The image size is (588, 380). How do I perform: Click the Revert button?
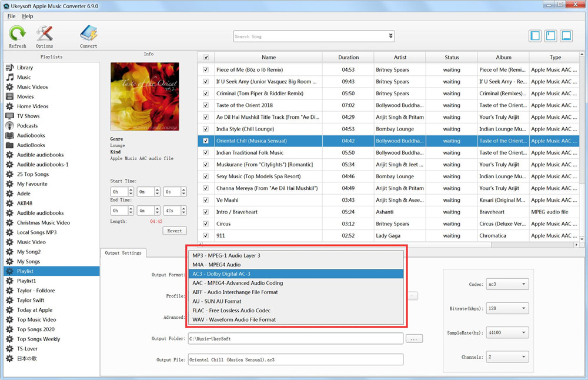coord(175,231)
